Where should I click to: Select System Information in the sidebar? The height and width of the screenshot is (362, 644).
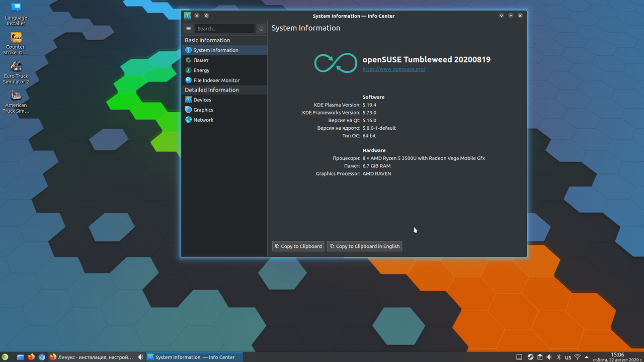(224, 50)
